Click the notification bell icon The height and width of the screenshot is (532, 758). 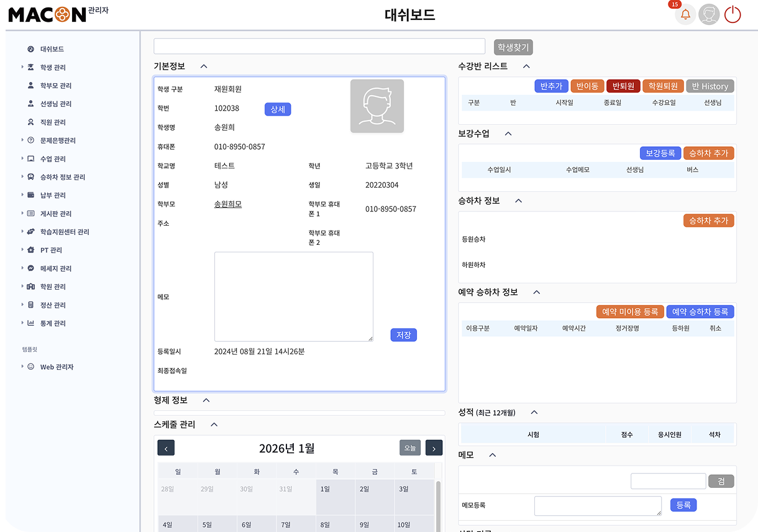[x=685, y=15]
